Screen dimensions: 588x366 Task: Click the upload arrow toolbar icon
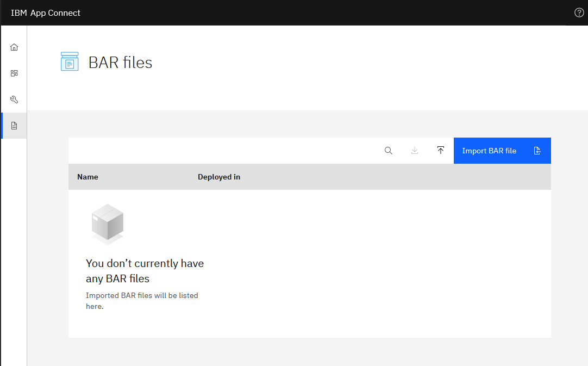pyautogui.click(x=441, y=151)
